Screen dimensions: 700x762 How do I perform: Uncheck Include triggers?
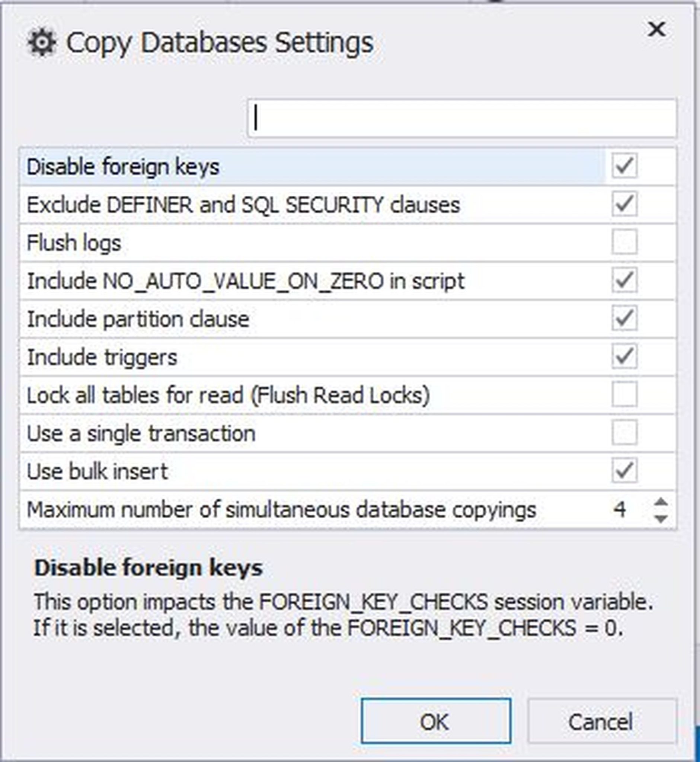(x=625, y=356)
